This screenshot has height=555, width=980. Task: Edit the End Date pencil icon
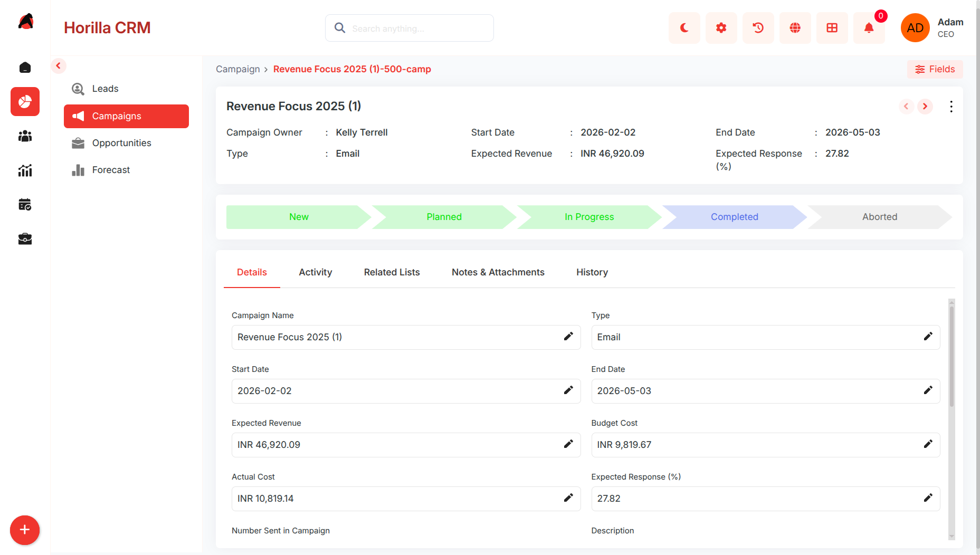(928, 390)
